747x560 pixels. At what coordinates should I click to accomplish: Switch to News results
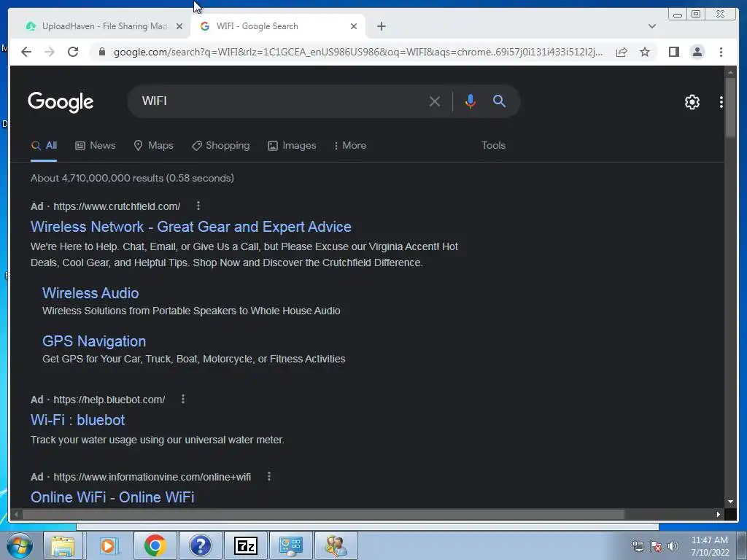96,146
